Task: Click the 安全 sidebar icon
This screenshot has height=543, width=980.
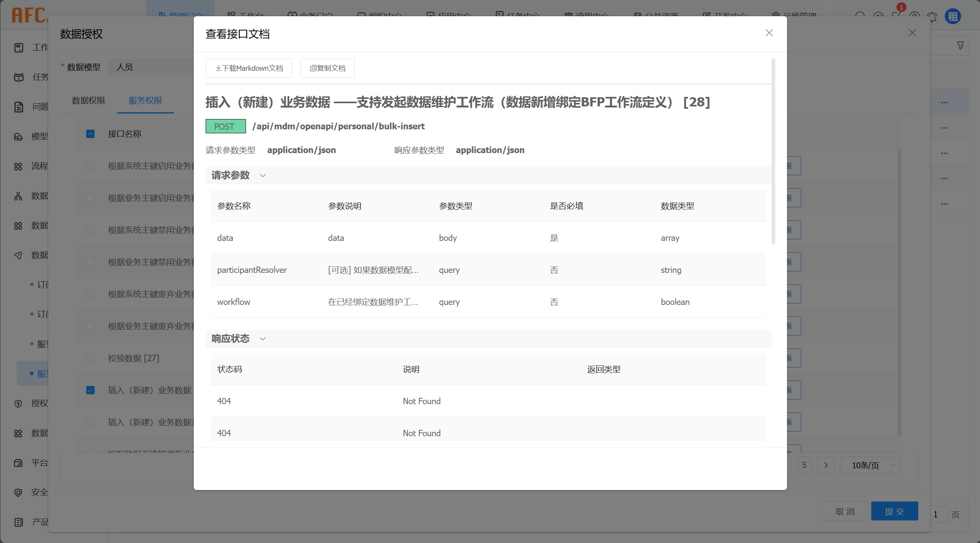Action: tap(18, 493)
